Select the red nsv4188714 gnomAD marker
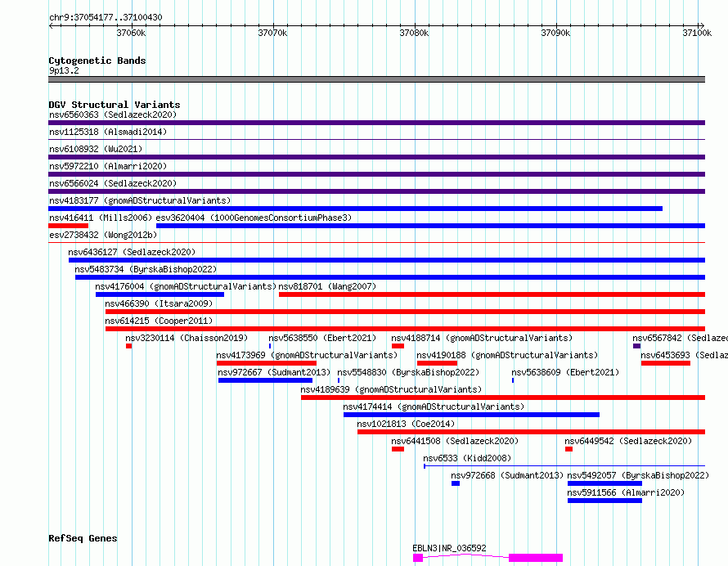728x566 pixels. click(398, 346)
